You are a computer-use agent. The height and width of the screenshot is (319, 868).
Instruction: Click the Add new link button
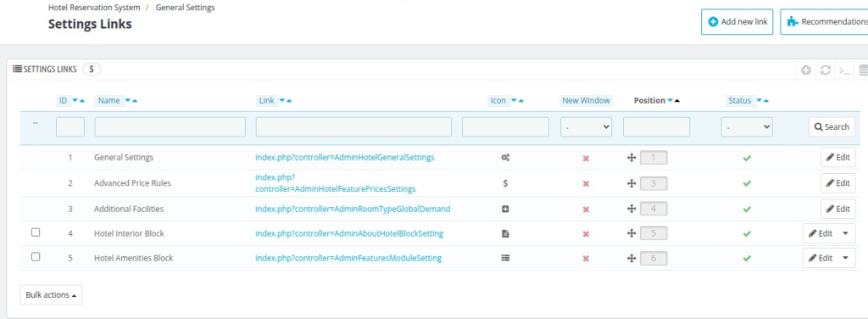[x=737, y=21]
